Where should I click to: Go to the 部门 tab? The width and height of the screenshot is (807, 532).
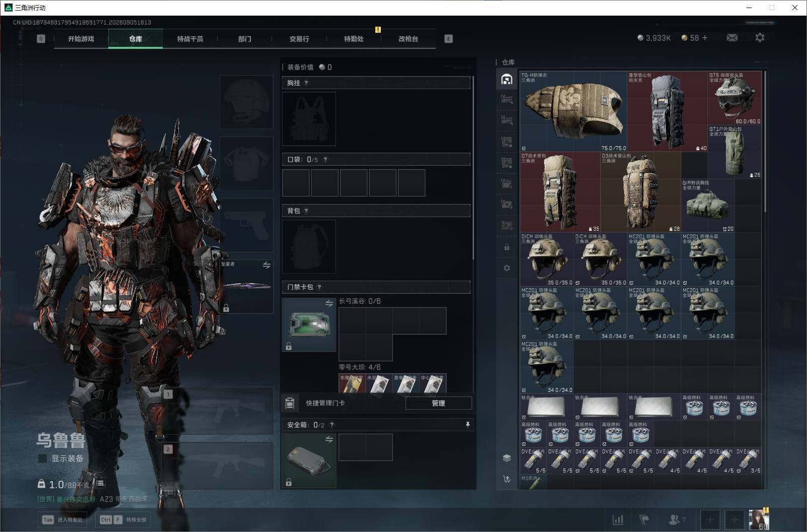click(x=245, y=39)
